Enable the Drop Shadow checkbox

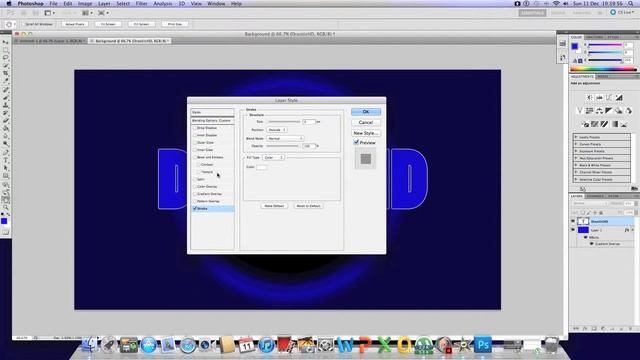195,128
